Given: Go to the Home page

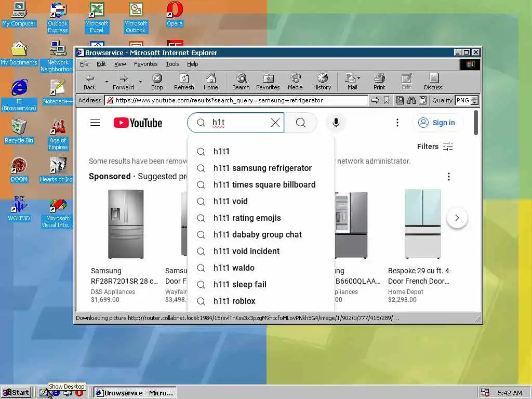Looking at the screenshot, I should pyautogui.click(x=211, y=82).
